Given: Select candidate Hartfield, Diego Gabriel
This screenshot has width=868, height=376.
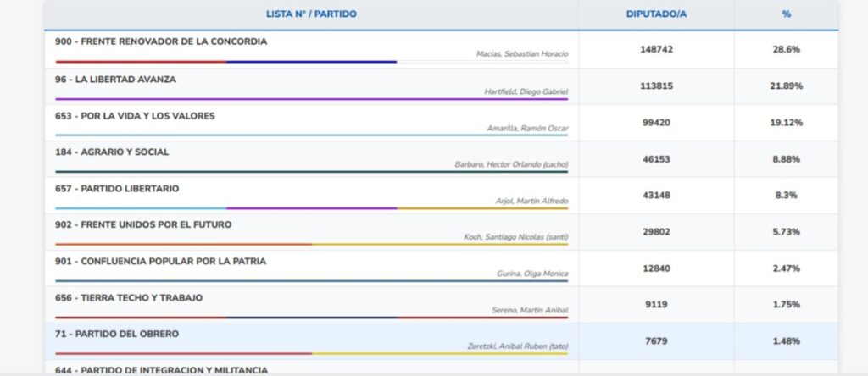Looking at the screenshot, I should point(526,91).
